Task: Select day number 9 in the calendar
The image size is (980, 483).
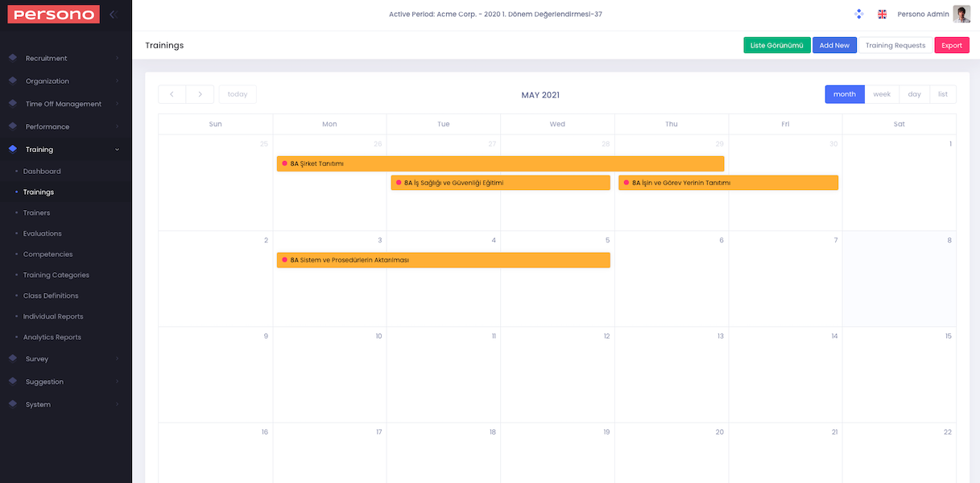Action: 266,336
